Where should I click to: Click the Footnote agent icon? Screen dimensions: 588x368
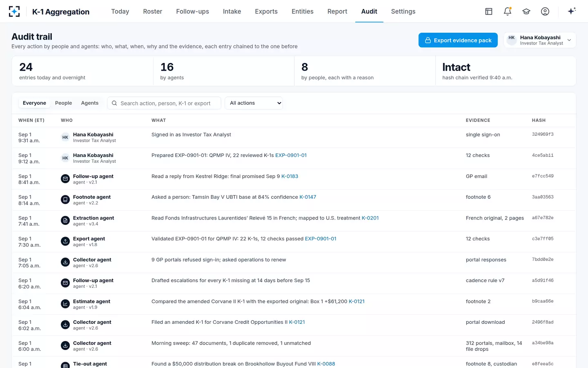click(x=65, y=200)
